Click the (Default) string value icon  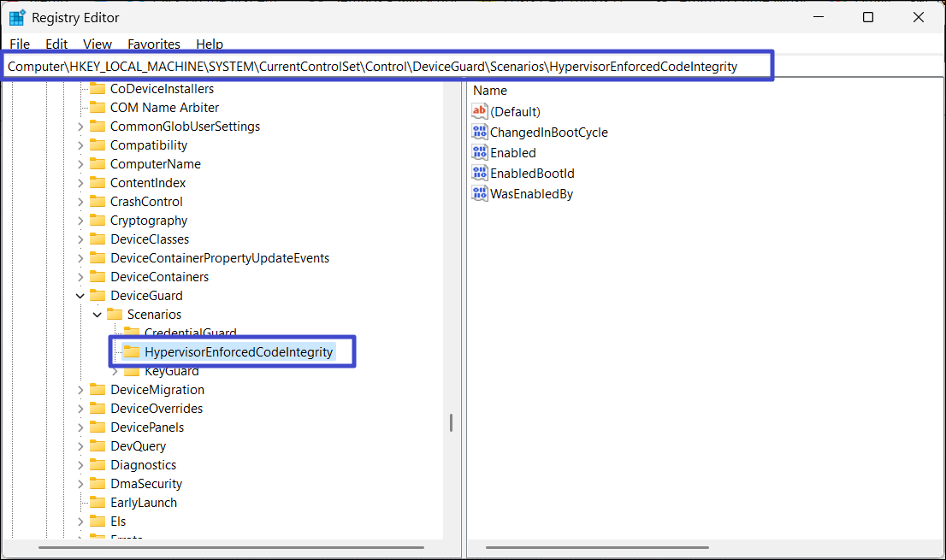tap(479, 112)
